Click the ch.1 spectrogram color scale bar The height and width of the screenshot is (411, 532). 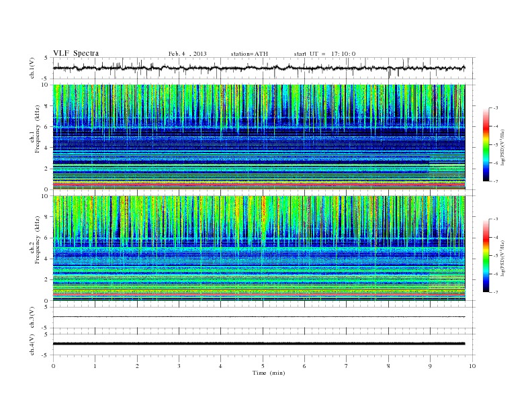pyautogui.click(x=486, y=144)
